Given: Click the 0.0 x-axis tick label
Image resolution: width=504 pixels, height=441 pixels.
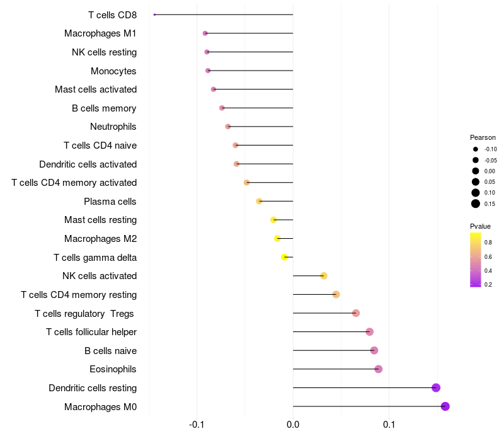Looking at the screenshot, I should [x=293, y=425].
